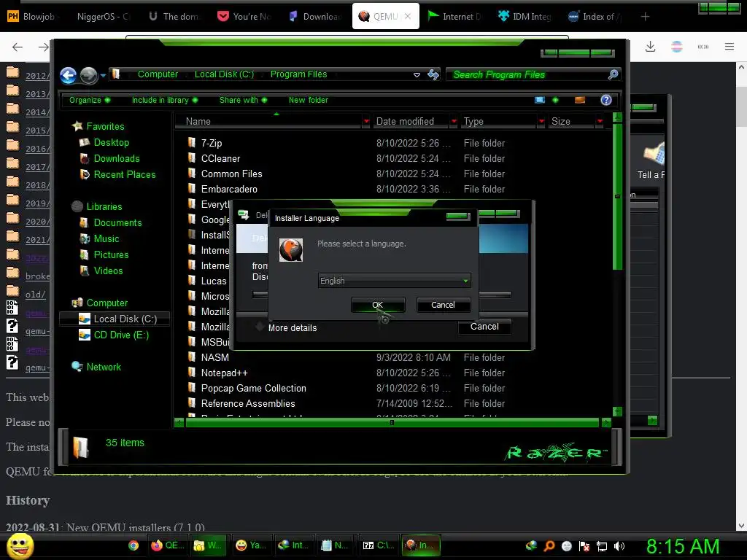Viewport: 747px width, 560px height.
Task: Open Include in library menu
Action: 165,100
